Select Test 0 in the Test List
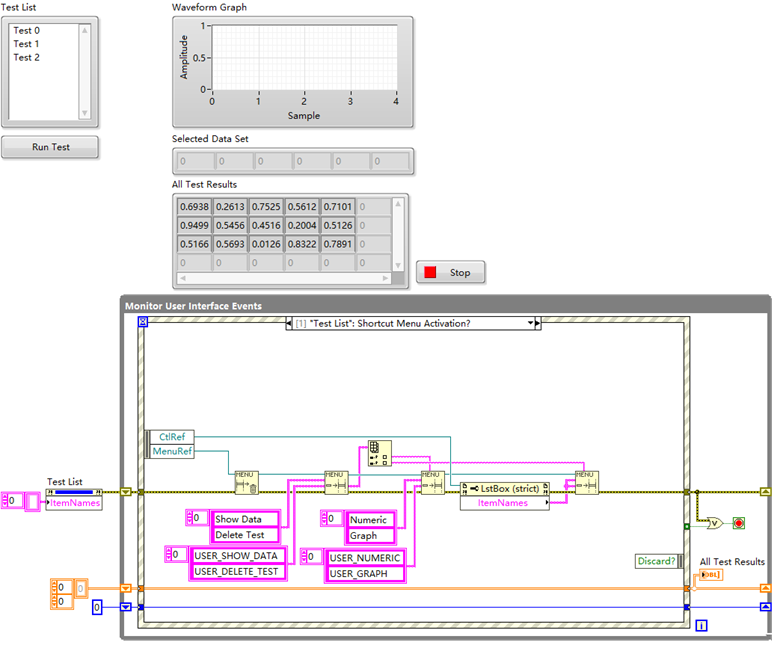This screenshot has height=645, width=777. pyautogui.click(x=26, y=31)
